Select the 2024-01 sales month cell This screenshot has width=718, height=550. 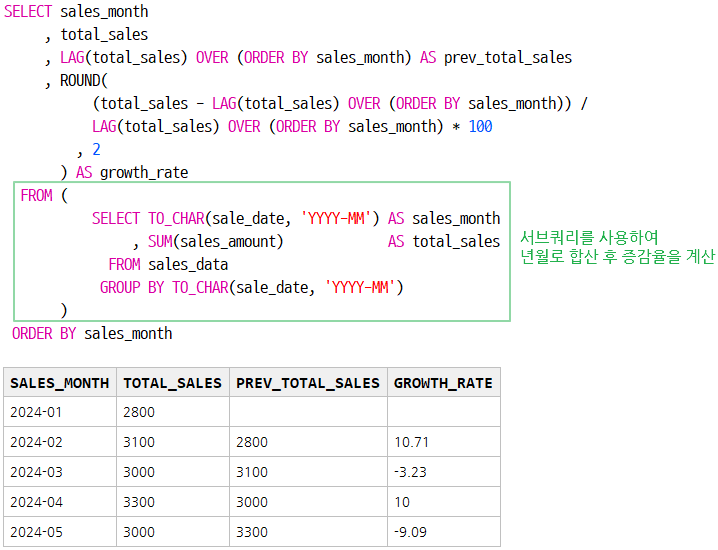tap(60, 412)
